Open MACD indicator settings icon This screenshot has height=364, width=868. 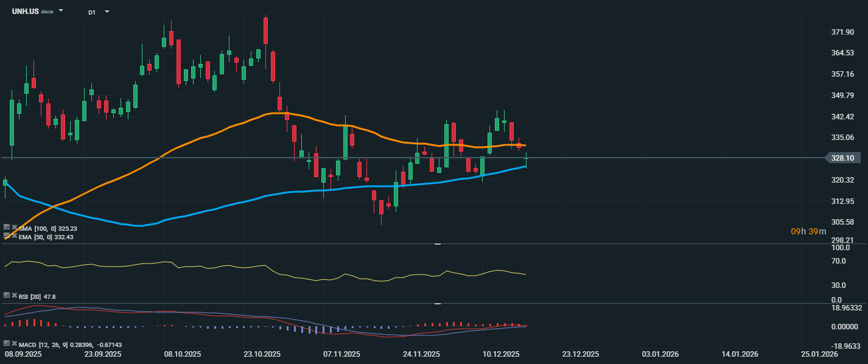click(x=6, y=343)
